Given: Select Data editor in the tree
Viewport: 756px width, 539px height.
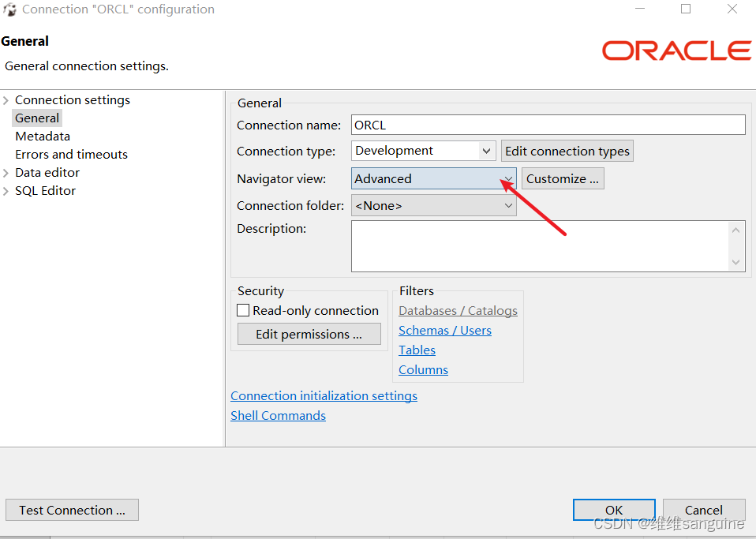Looking at the screenshot, I should (47, 173).
